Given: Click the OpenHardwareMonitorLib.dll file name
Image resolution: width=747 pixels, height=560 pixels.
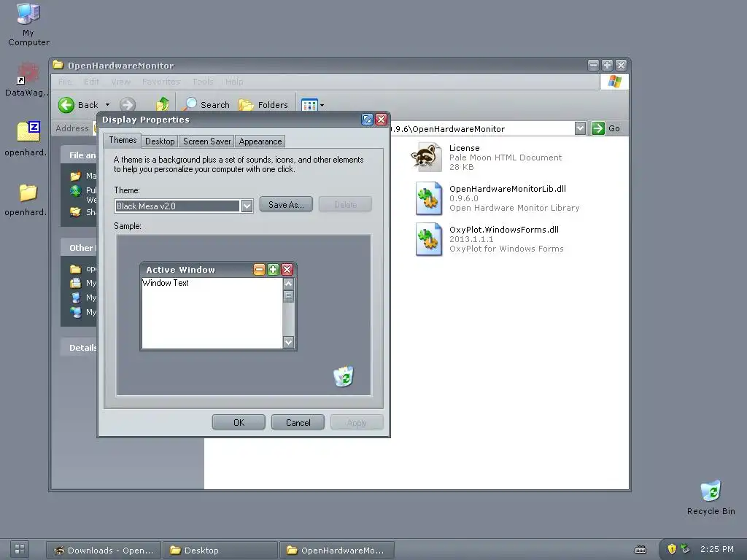Looking at the screenshot, I should click(x=508, y=189).
